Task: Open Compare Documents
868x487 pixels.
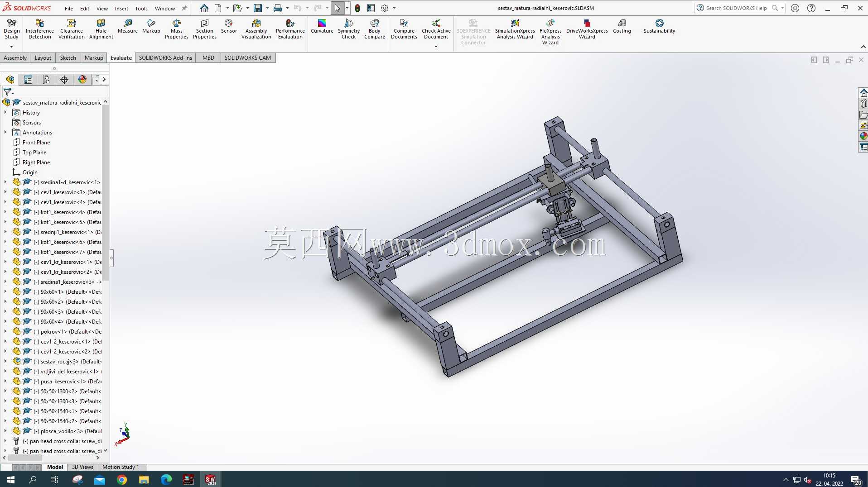Action: click(x=404, y=29)
